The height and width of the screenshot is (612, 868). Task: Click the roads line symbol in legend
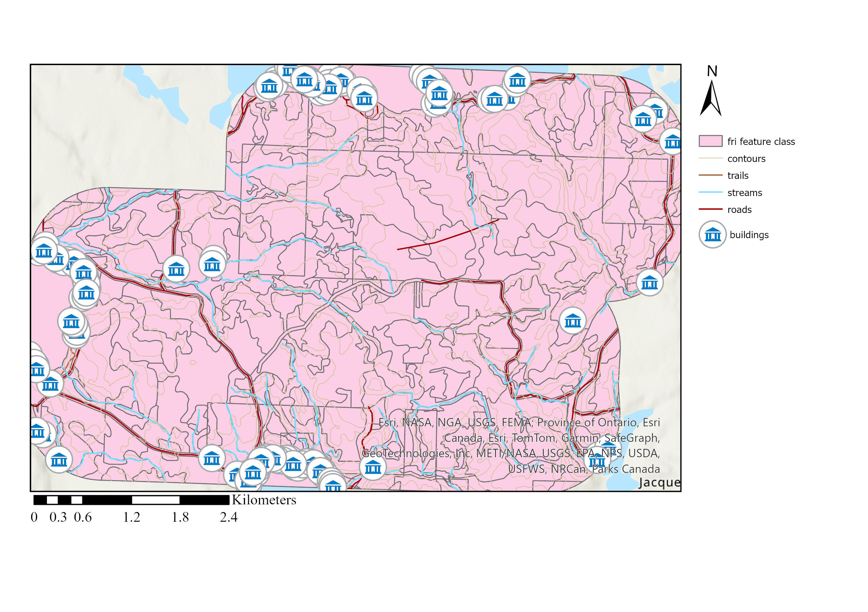coord(710,209)
